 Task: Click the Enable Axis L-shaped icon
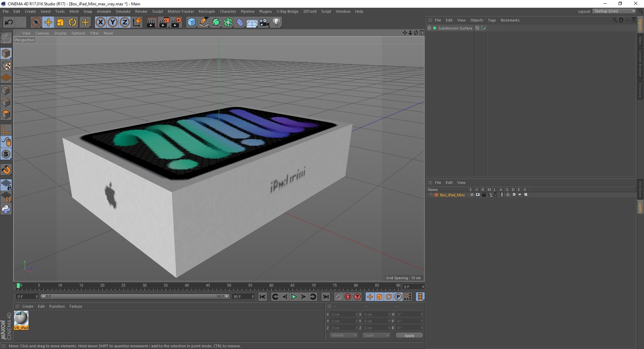(6, 130)
